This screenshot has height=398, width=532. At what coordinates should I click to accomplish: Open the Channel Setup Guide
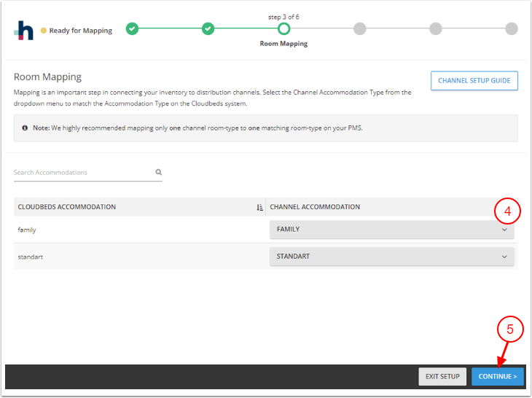474,81
